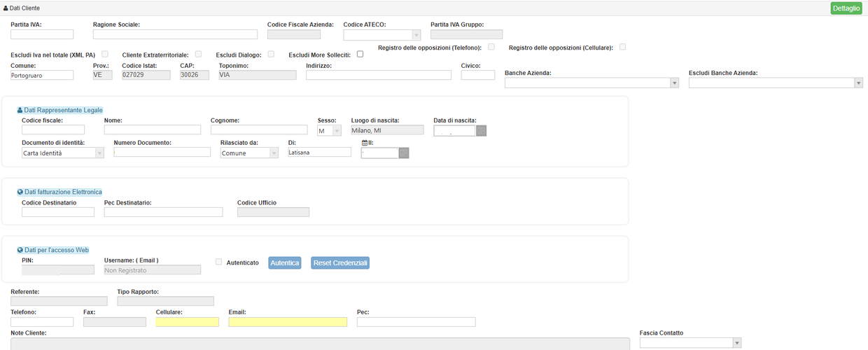Click the green Dettaglio button
868x350 pixels.
(x=846, y=8)
